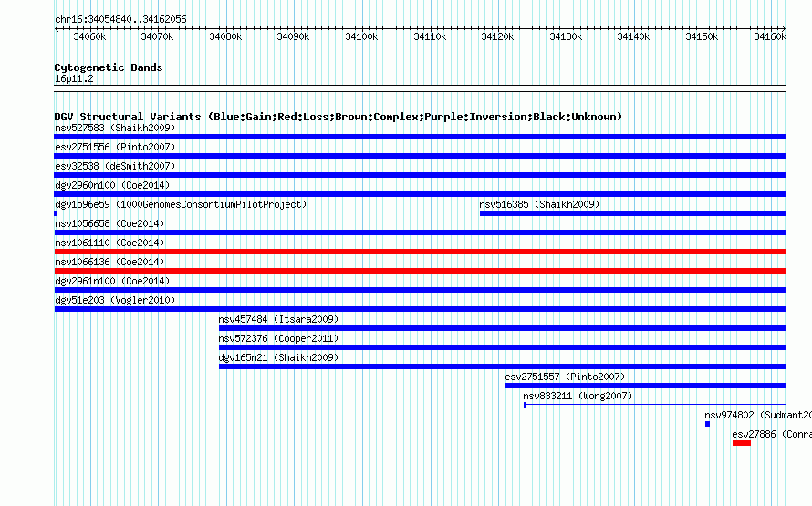Viewport: 812px width, 506px height.
Task: Select the blue bar under esv2751557
Action: click(646, 386)
